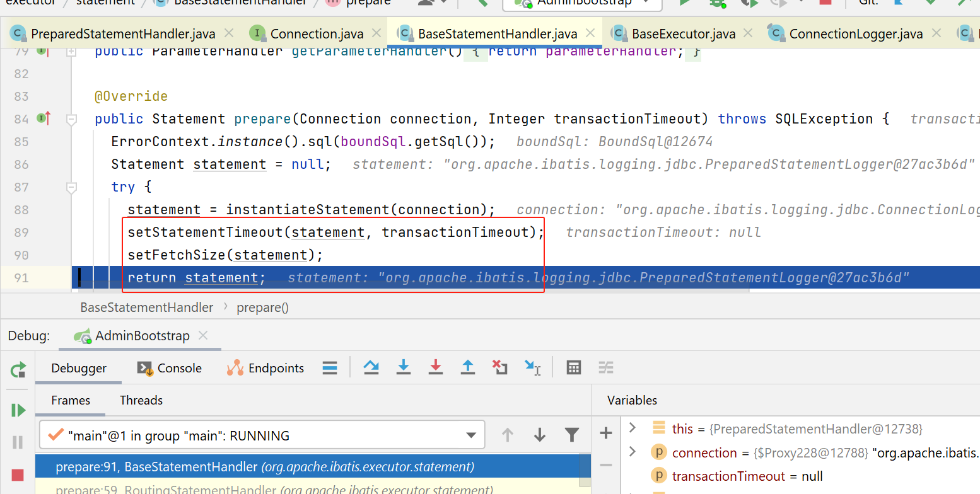980x494 pixels.
Task: Open the Evaluate Expression calculator
Action: pos(573,367)
